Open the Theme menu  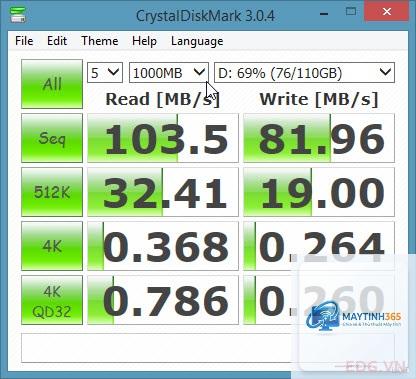[100, 41]
